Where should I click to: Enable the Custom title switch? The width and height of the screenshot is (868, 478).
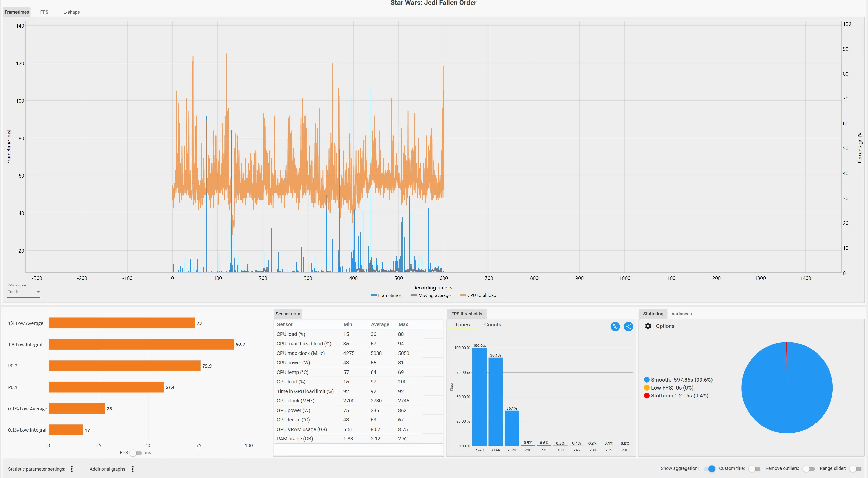tap(754, 469)
